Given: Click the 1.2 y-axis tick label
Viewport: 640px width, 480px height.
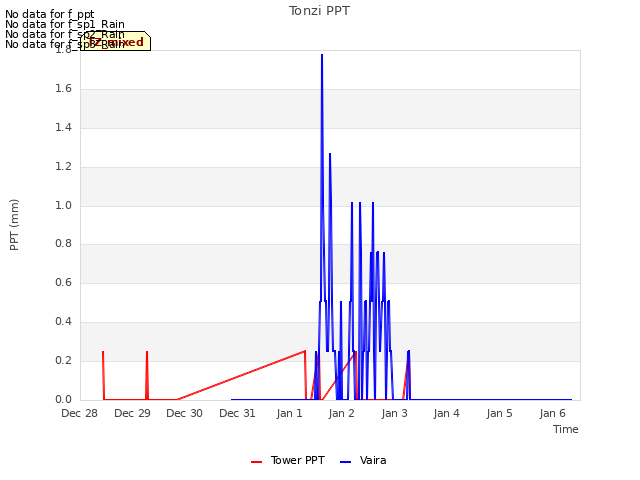Looking at the screenshot, I should [64, 167].
